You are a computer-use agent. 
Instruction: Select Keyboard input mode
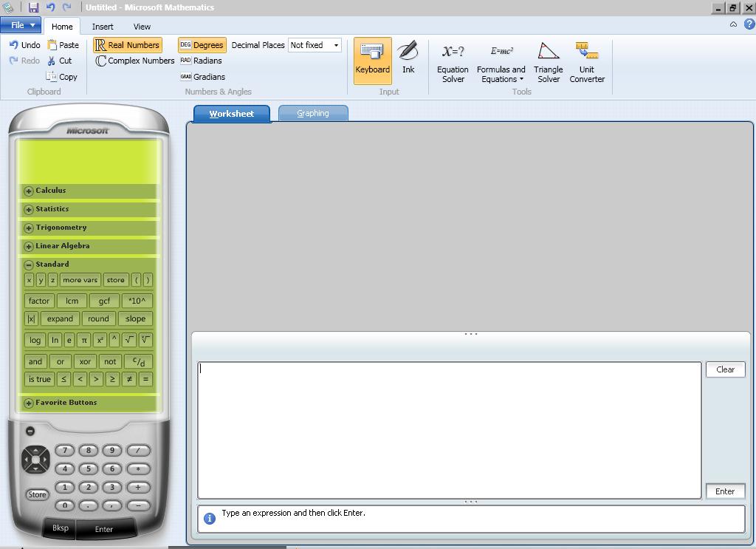372,61
